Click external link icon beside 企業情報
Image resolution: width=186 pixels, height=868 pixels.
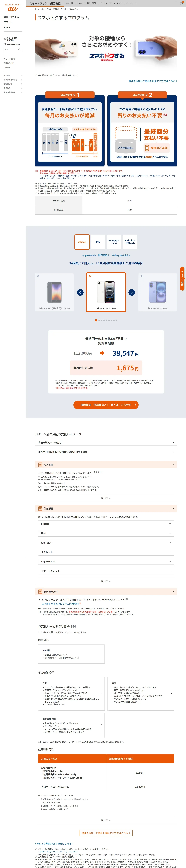[22, 76]
